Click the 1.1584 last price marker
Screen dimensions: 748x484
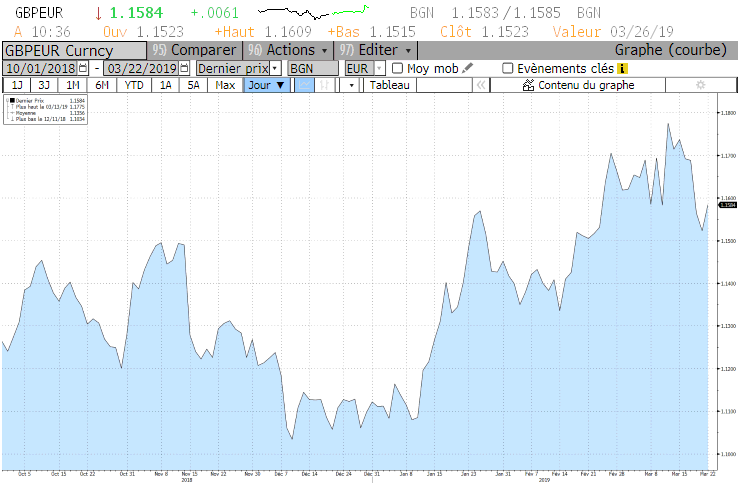coord(728,205)
